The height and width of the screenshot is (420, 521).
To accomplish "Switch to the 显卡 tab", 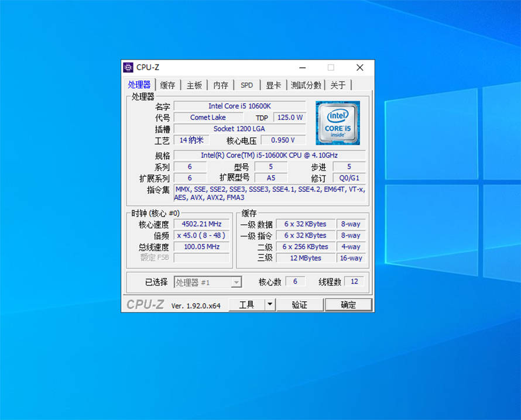I will 273,85.
